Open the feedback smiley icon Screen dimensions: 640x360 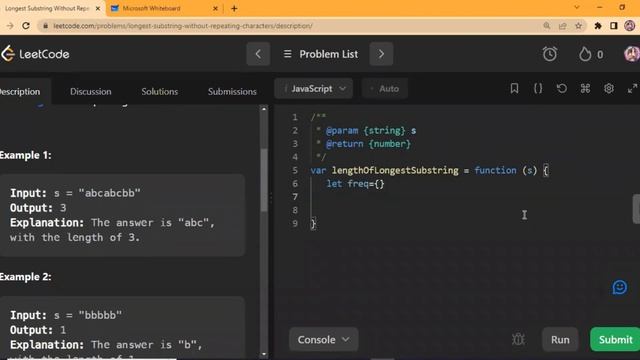point(620,287)
